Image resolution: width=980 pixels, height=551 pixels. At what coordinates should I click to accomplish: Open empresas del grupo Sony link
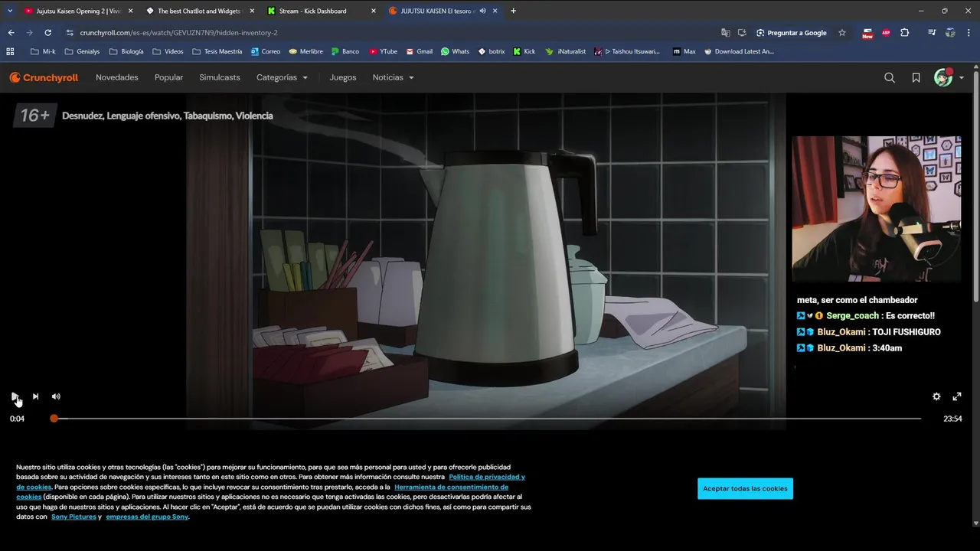pyautogui.click(x=147, y=517)
